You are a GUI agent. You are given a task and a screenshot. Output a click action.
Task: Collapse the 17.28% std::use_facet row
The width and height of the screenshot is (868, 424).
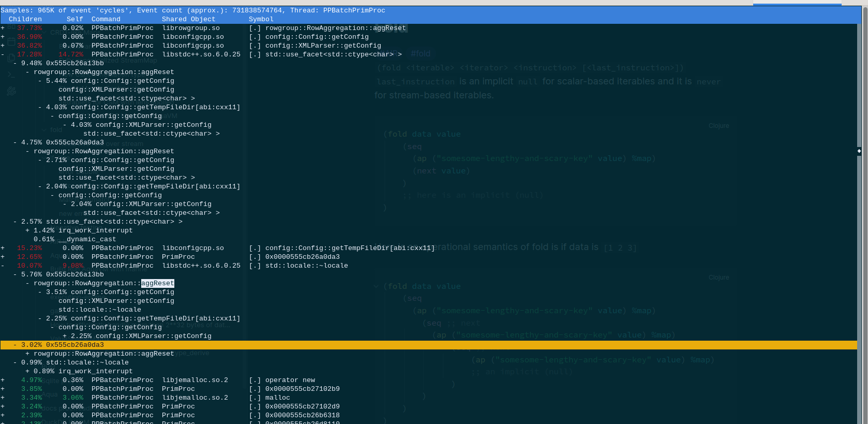[x=3, y=54]
